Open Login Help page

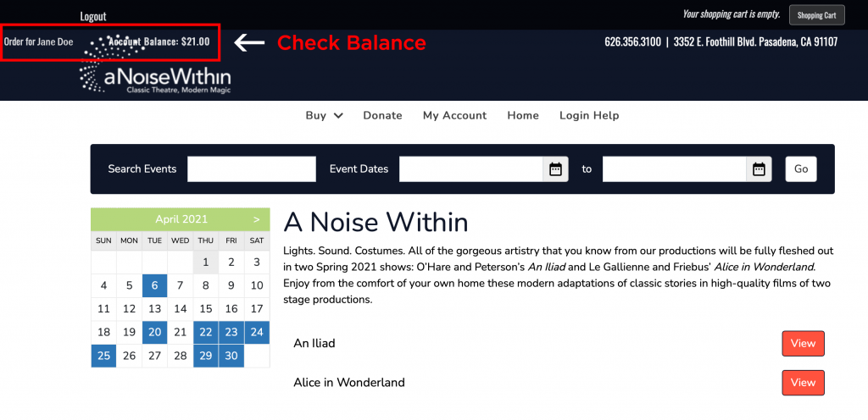pyautogui.click(x=589, y=115)
